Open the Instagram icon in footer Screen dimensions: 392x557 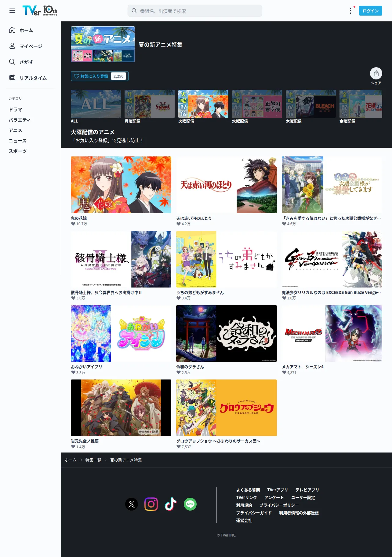pyautogui.click(x=151, y=504)
